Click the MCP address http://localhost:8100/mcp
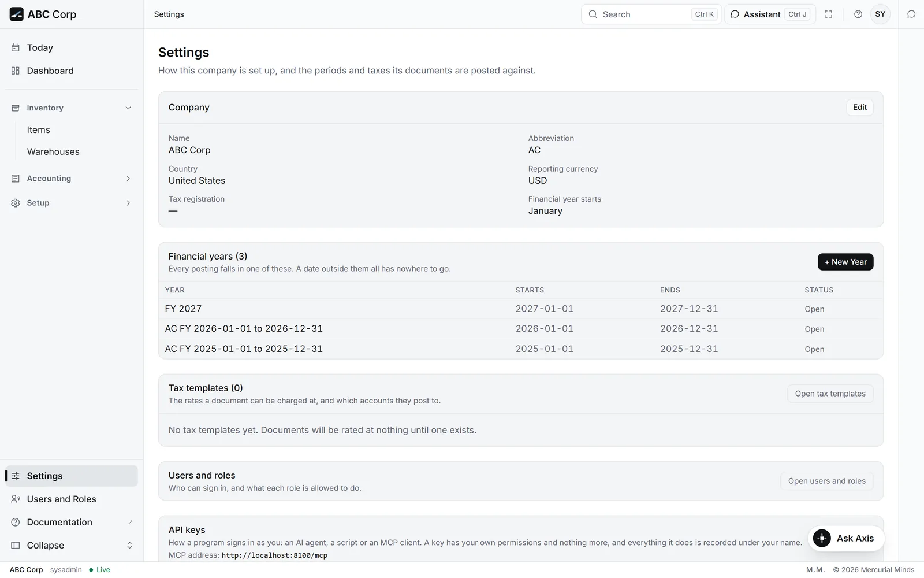 coord(274,555)
